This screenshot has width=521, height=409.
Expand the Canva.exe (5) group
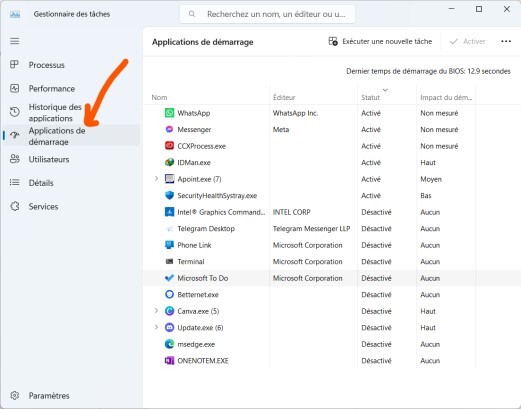point(156,311)
